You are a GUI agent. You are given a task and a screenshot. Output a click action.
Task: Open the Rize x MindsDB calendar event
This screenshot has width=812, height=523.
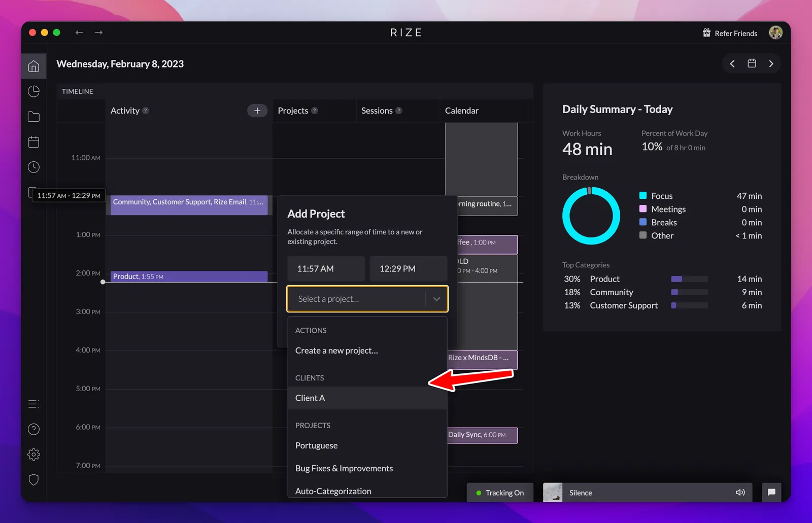coord(482,360)
